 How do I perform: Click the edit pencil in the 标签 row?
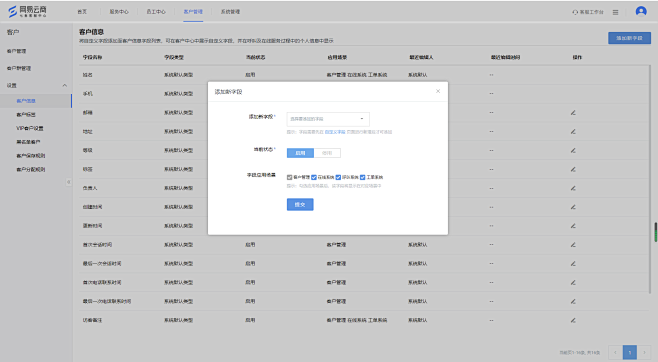573,169
